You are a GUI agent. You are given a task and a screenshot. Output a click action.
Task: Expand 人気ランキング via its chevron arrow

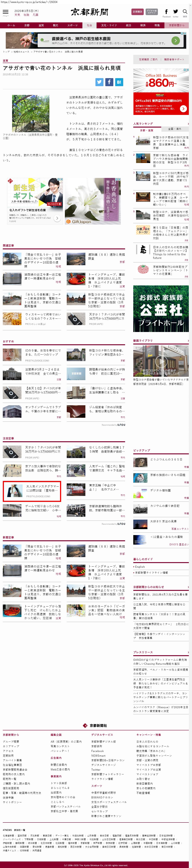[x=188, y=124]
